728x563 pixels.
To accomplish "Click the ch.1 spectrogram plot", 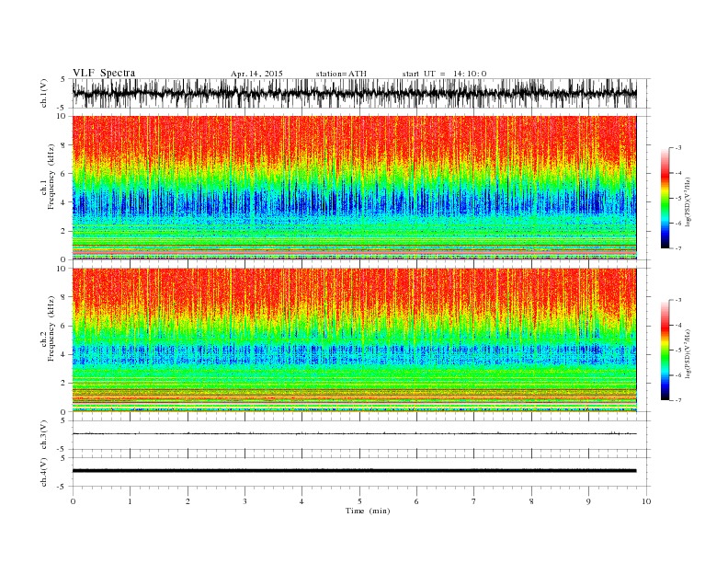I will (354, 188).
